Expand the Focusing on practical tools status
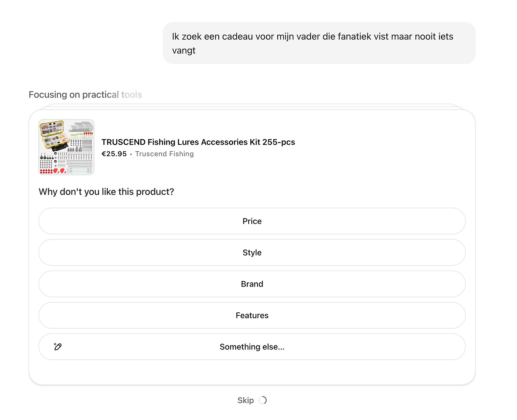Image resolution: width=517 pixels, height=420 pixels. click(x=85, y=95)
